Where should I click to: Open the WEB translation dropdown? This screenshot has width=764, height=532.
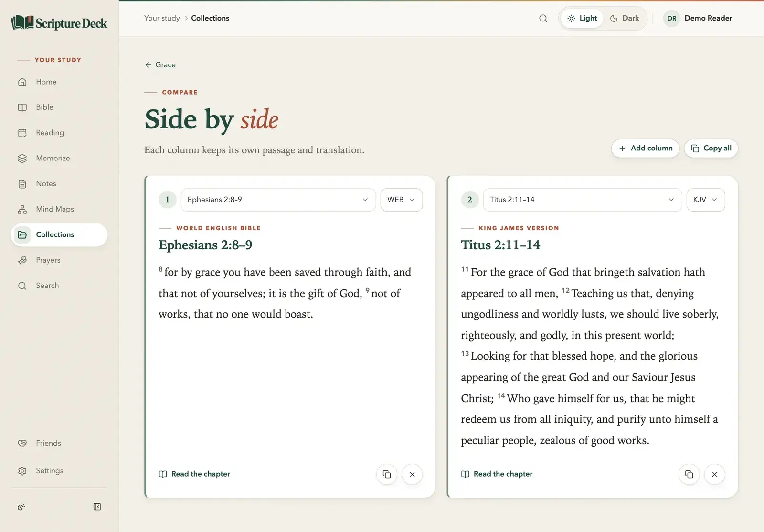click(x=402, y=200)
